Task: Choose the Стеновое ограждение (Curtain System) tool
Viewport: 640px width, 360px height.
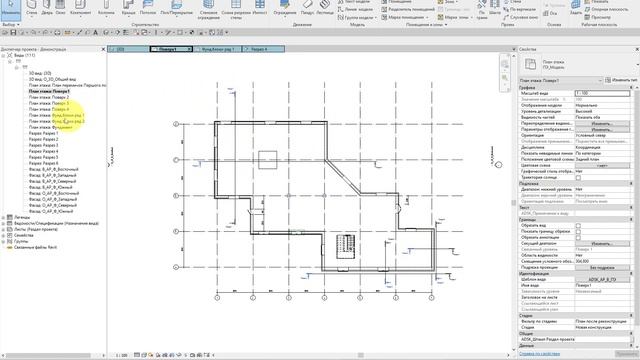Action: click(209, 10)
